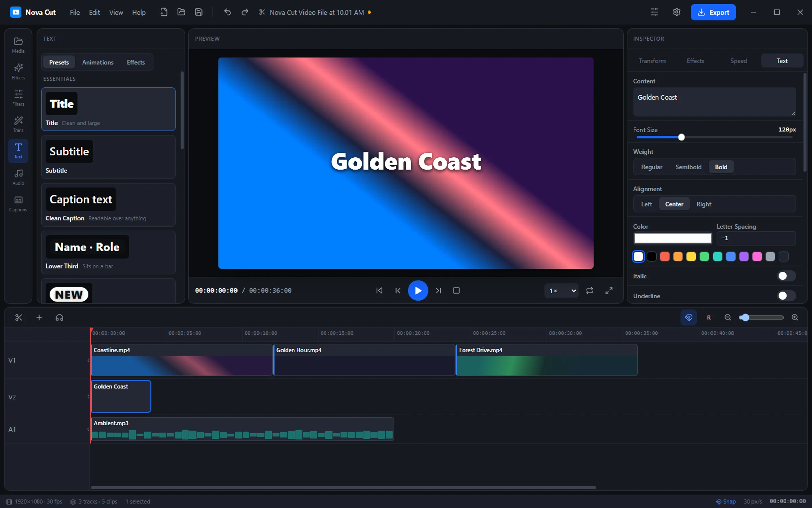Screen dimensions: 812x508
Task: Add a track with the plus icon
Action: pos(39,317)
